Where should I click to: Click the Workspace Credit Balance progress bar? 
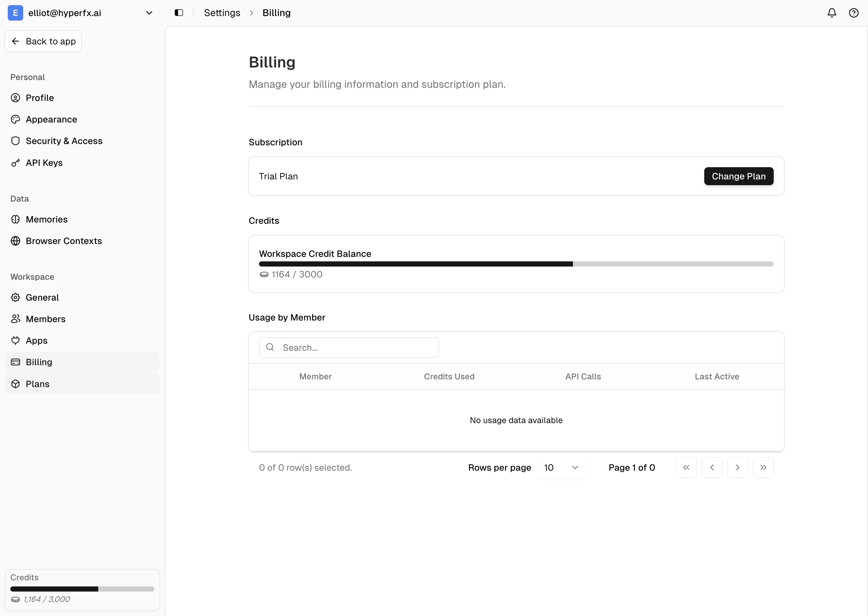coord(515,264)
